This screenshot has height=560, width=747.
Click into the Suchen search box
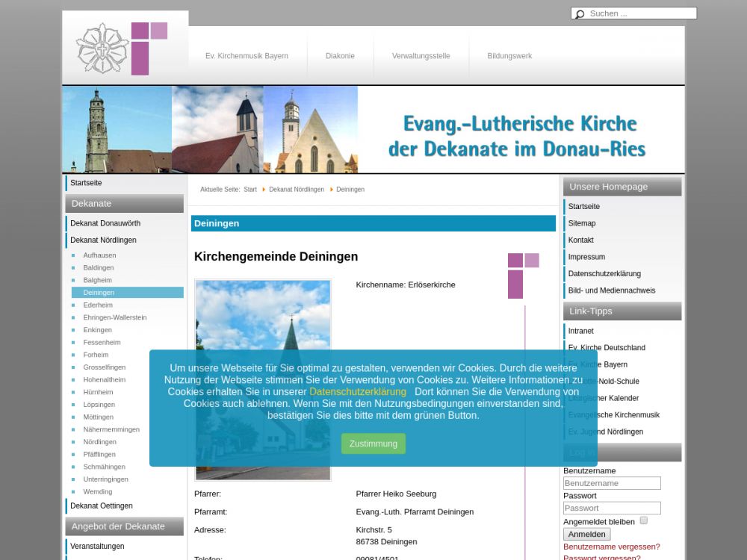point(641,13)
